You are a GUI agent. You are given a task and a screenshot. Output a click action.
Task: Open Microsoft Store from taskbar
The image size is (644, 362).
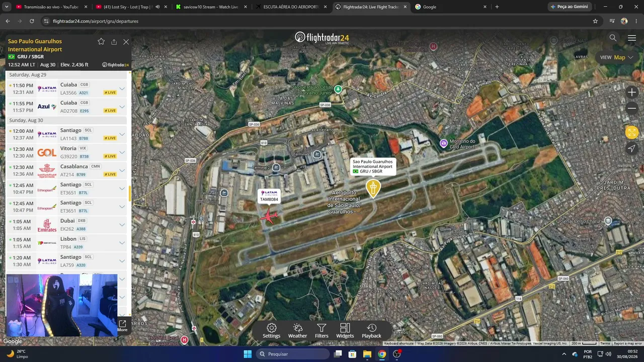pyautogui.click(x=353, y=354)
